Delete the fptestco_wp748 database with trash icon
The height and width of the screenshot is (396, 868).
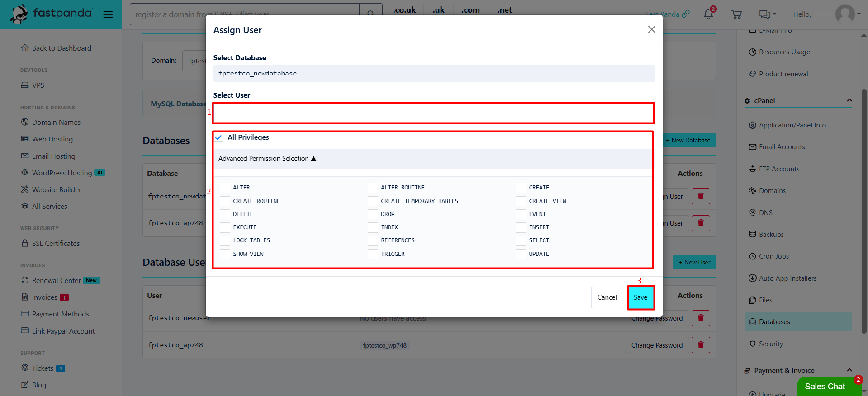pos(701,223)
